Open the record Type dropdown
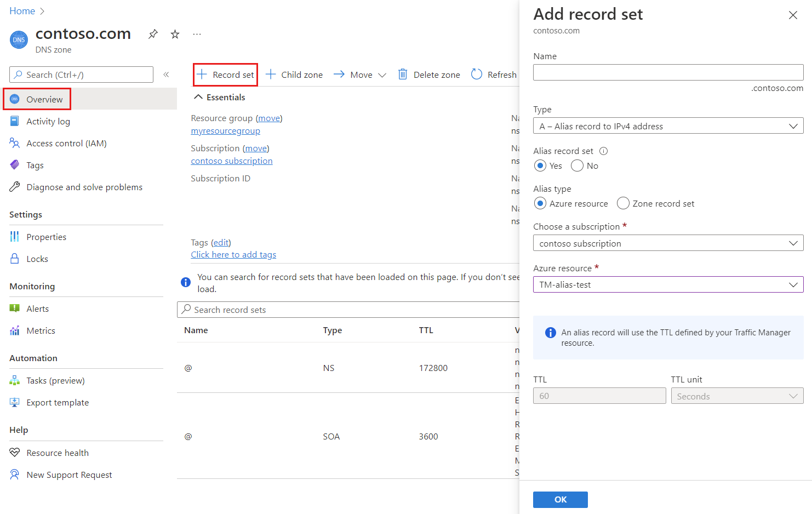This screenshot has height=514, width=812. click(x=668, y=126)
